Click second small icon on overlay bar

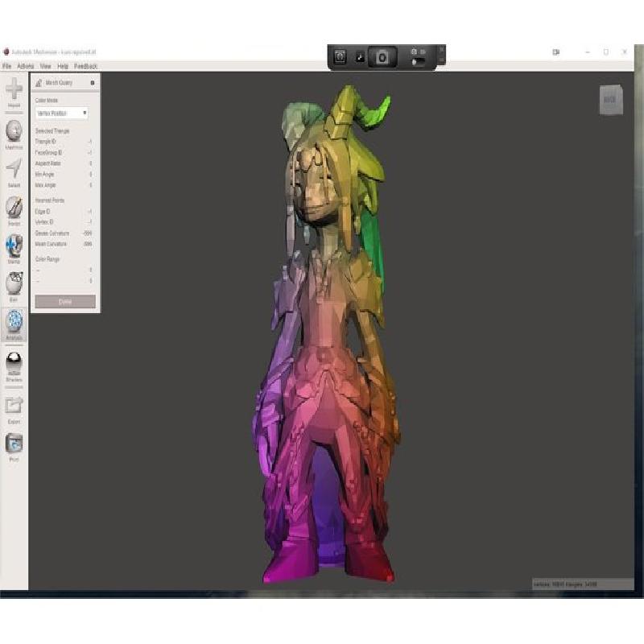pyautogui.click(x=360, y=56)
